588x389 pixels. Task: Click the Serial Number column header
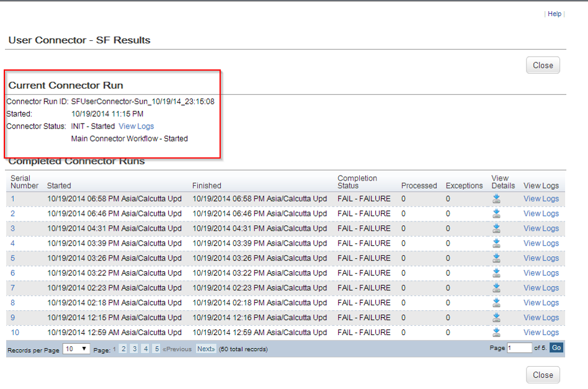24,182
